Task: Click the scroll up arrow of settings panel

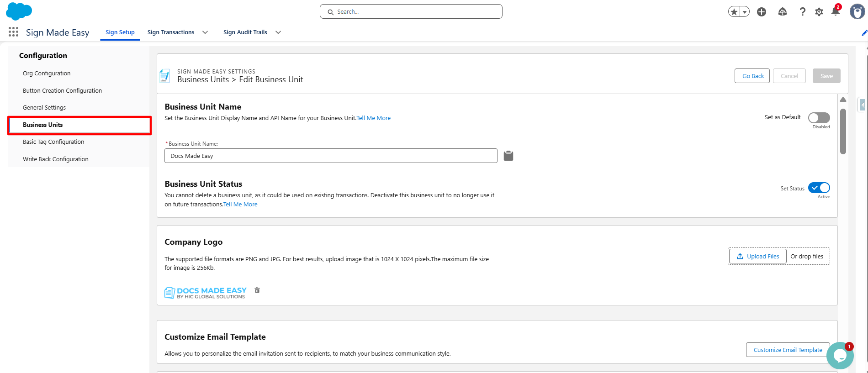Action: pos(843,100)
